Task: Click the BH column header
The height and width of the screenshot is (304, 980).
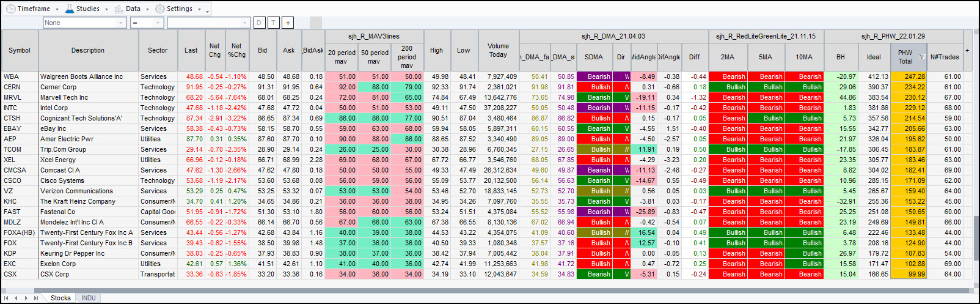Action: [841, 57]
